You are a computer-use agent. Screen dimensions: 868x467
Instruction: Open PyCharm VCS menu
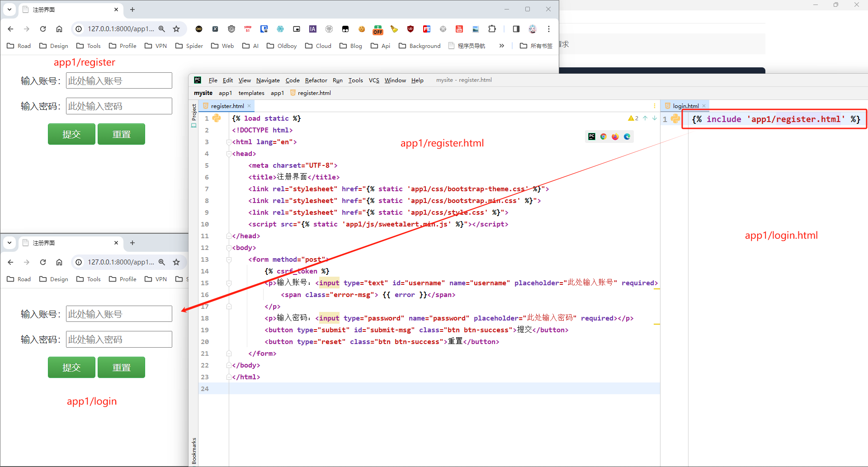coord(374,80)
